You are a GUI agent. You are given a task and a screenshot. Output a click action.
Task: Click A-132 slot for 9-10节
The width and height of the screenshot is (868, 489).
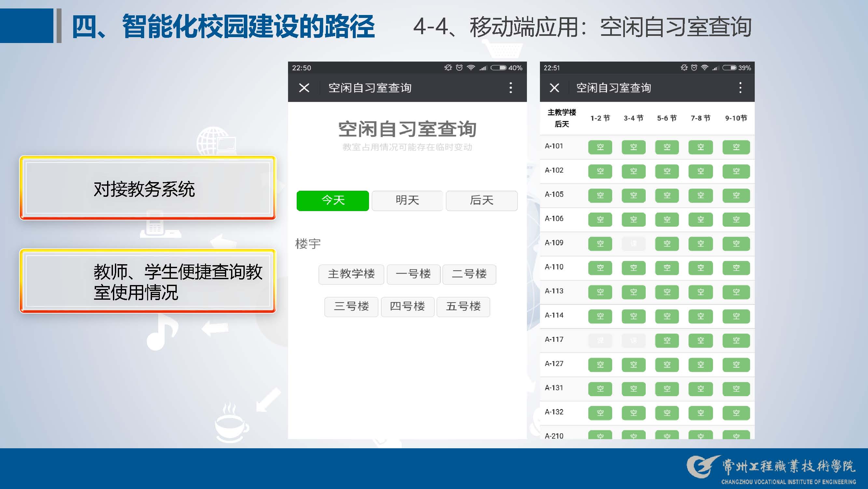(x=736, y=413)
